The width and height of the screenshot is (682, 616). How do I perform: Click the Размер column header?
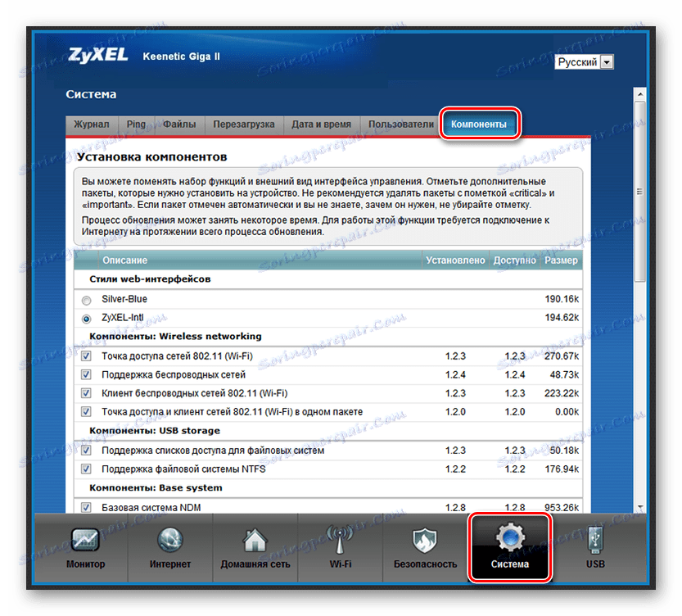[x=561, y=260]
